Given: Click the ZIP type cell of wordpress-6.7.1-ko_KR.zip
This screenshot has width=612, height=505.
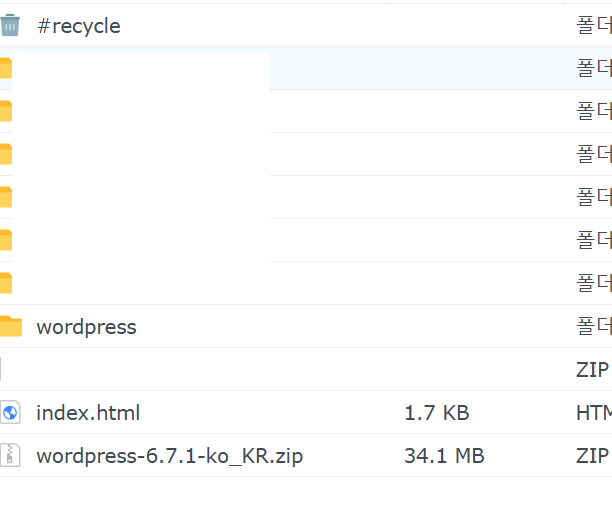Looking at the screenshot, I should click(x=592, y=455).
